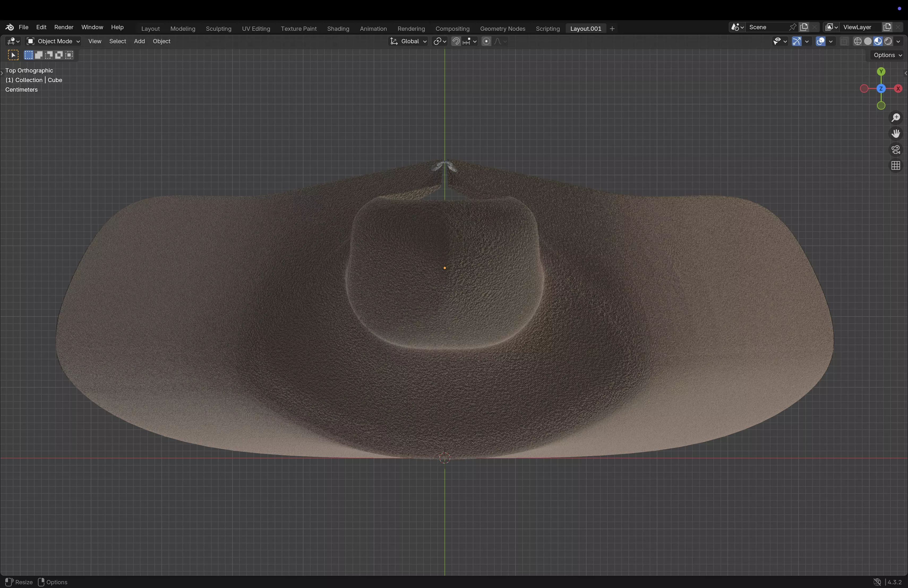Screen dimensions: 908x588
Task: Open the Object Mode dropdown
Action: pyautogui.click(x=53, y=41)
